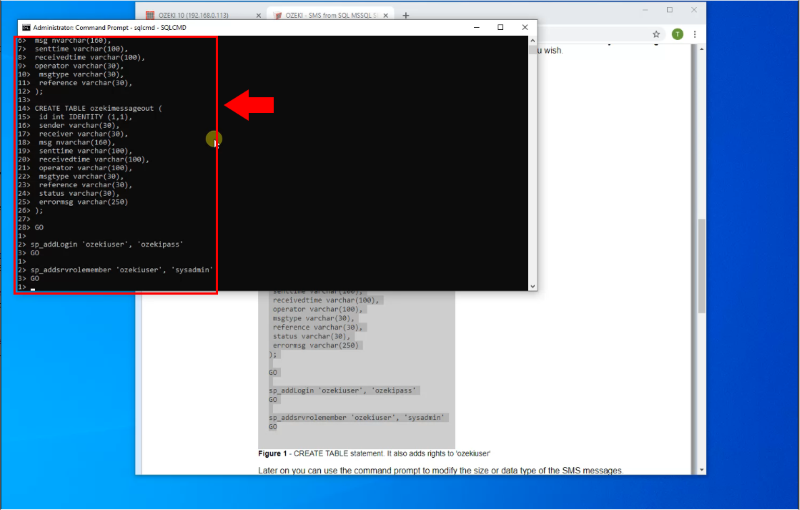
Task: Click 'errormsg varchar(250)' code line in webpage
Action: pos(315,345)
